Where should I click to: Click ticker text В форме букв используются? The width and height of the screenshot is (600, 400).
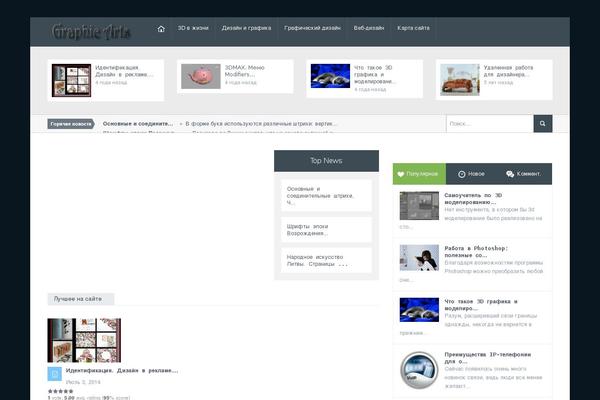tap(261, 124)
